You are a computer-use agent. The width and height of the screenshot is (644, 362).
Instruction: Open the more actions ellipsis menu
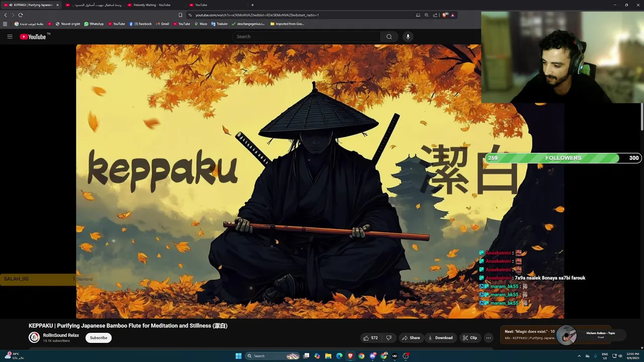click(489, 338)
